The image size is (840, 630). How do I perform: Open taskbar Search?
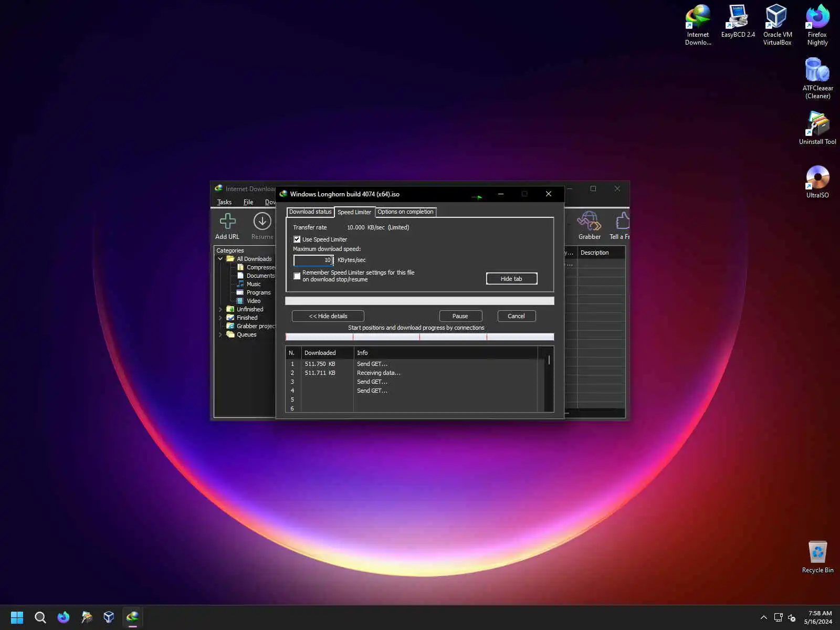pos(40,617)
